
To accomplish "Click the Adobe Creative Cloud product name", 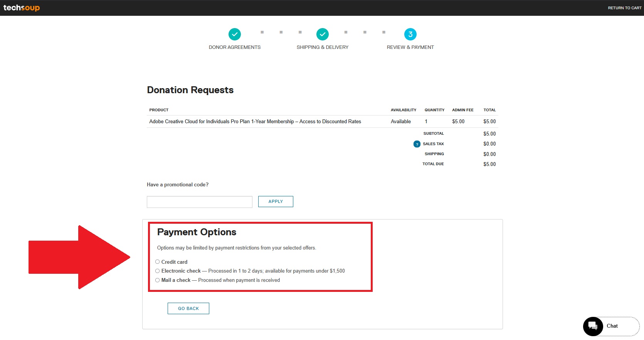I will (x=255, y=121).
